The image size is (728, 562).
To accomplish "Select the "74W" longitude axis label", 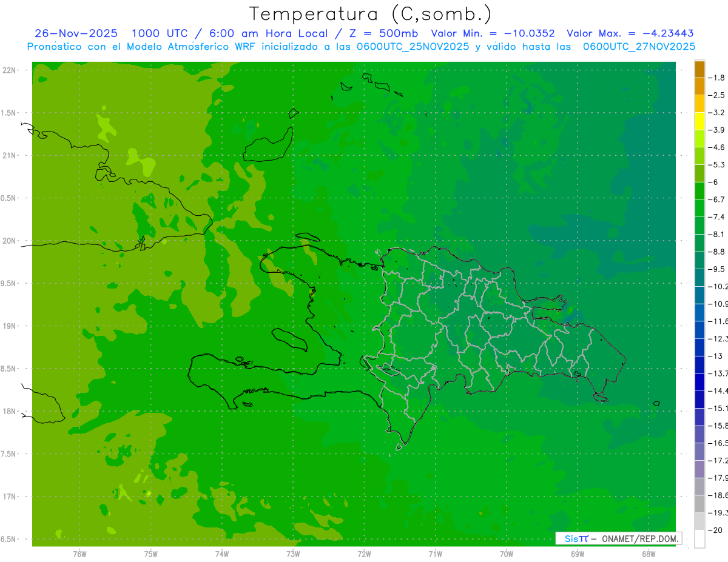I will pyautogui.click(x=221, y=554).
